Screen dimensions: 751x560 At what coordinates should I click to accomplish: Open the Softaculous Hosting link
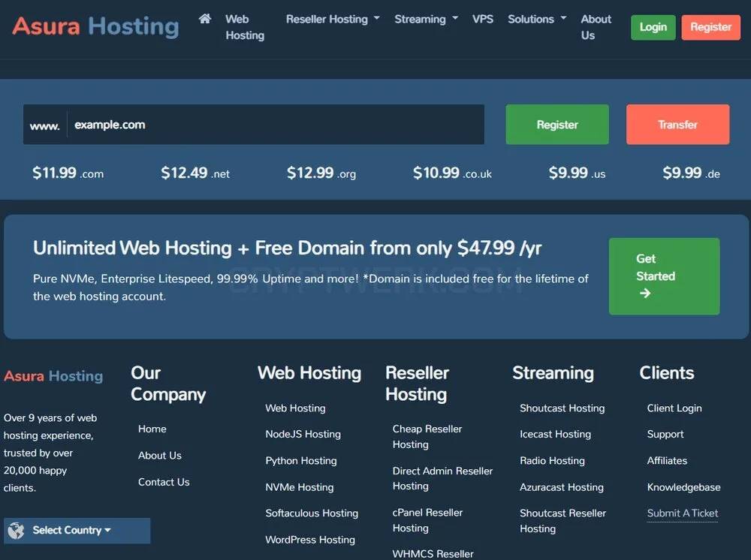point(312,513)
